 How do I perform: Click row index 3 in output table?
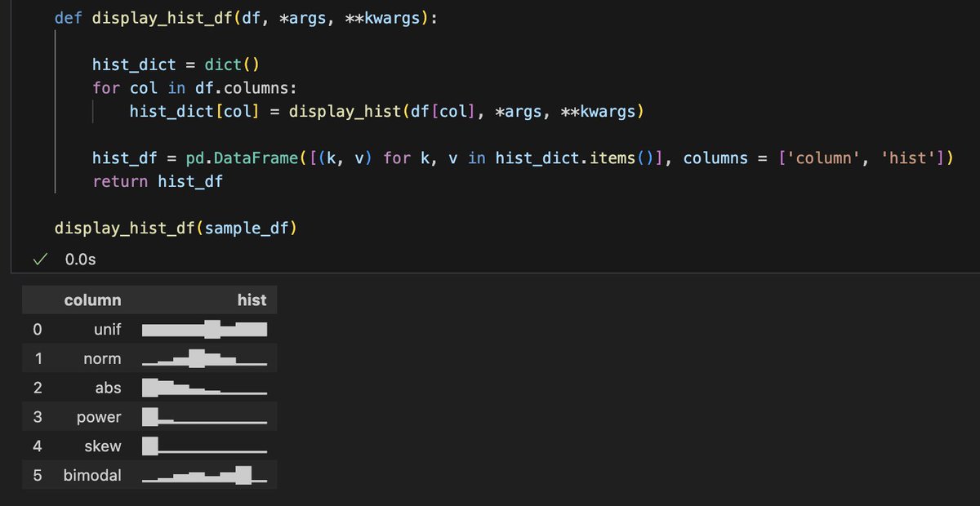[37, 417]
